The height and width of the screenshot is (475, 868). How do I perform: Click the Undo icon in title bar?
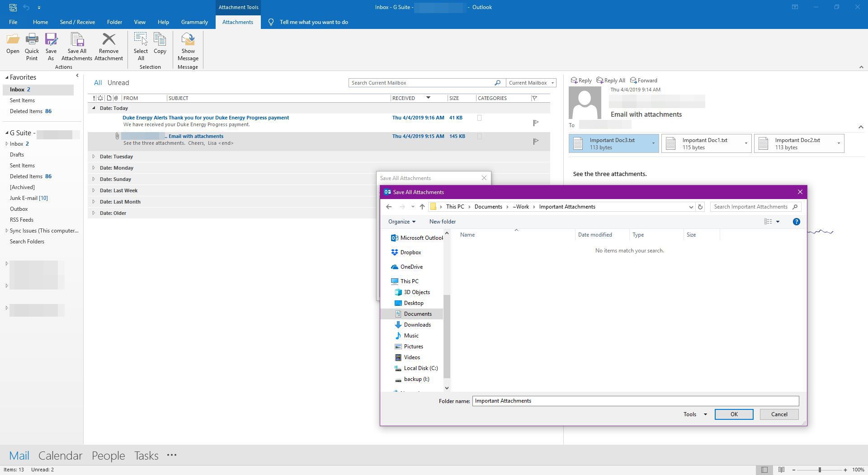pos(26,7)
